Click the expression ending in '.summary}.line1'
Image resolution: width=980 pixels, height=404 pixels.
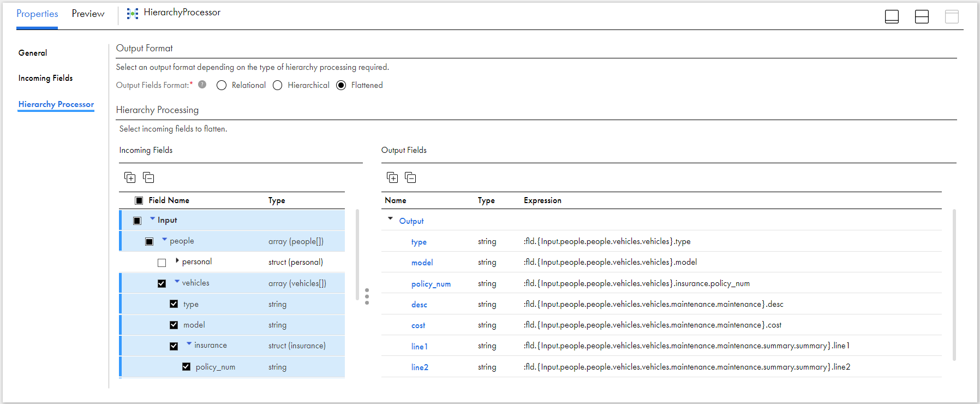pos(686,346)
